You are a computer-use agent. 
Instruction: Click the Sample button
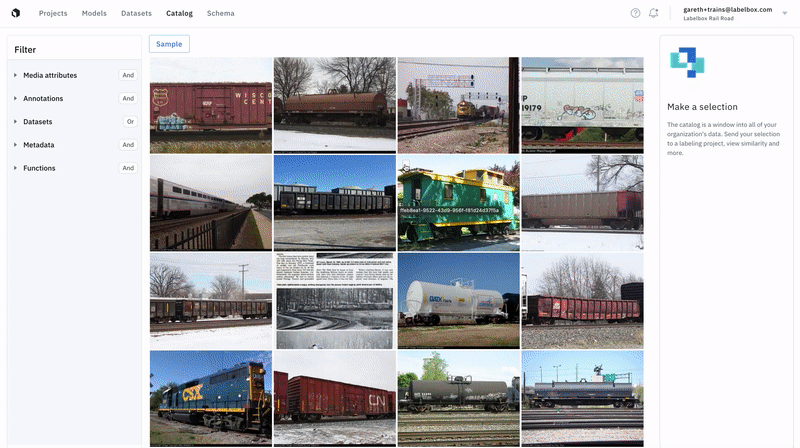tap(169, 44)
